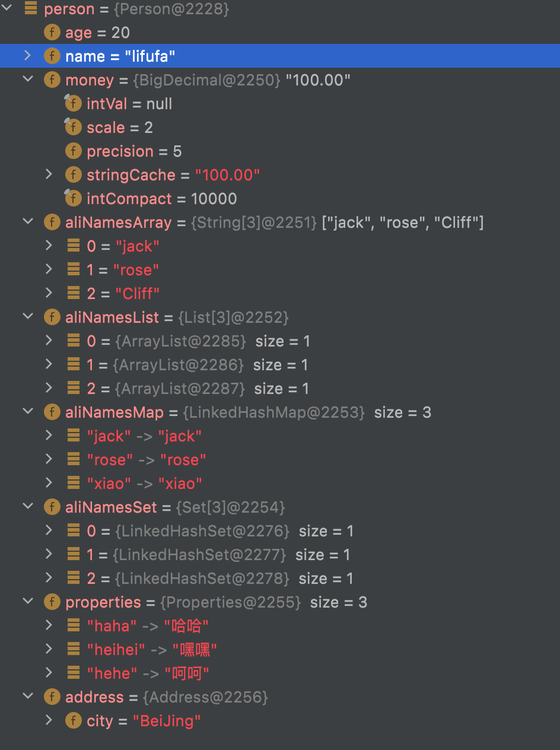Viewport: 560px width, 750px height.
Task: Click the object icon beside person
Action: tap(31, 8)
